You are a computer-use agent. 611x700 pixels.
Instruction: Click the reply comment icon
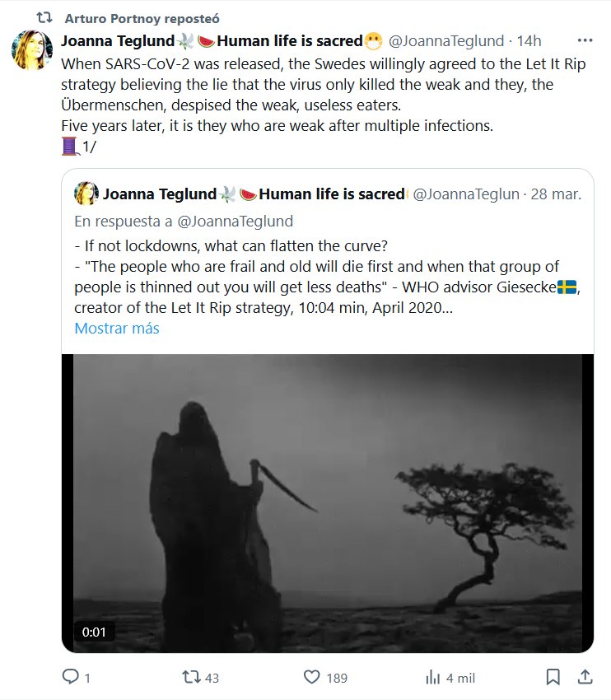tap(71, 677)
